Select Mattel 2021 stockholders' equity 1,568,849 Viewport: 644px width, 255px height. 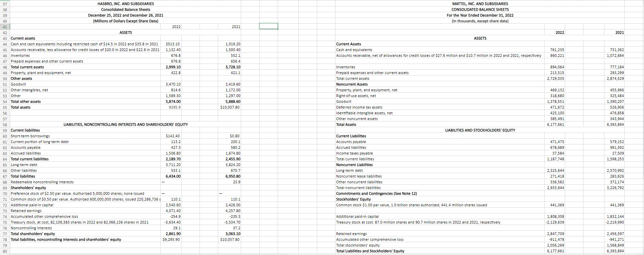[615, 245]
